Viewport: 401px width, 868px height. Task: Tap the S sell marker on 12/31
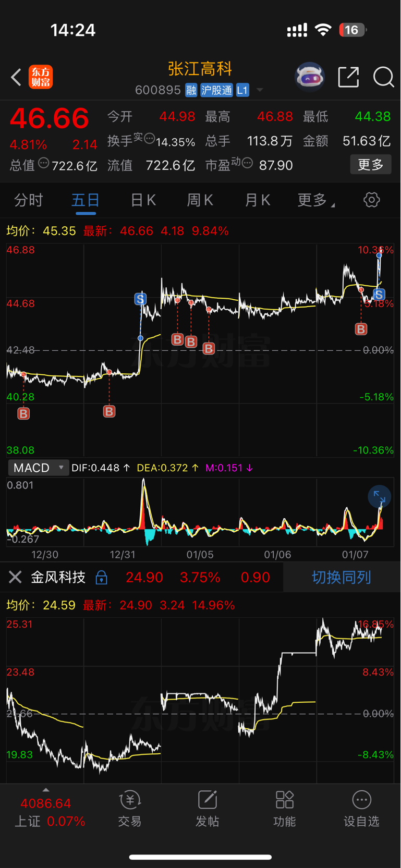pos(140,299)
